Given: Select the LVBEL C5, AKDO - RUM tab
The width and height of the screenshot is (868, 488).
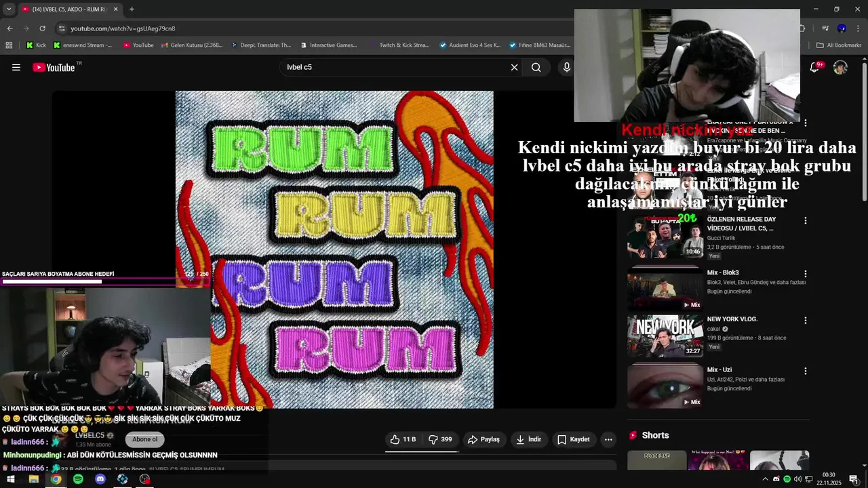Looking at the screenshot, I should coord(69,9).
